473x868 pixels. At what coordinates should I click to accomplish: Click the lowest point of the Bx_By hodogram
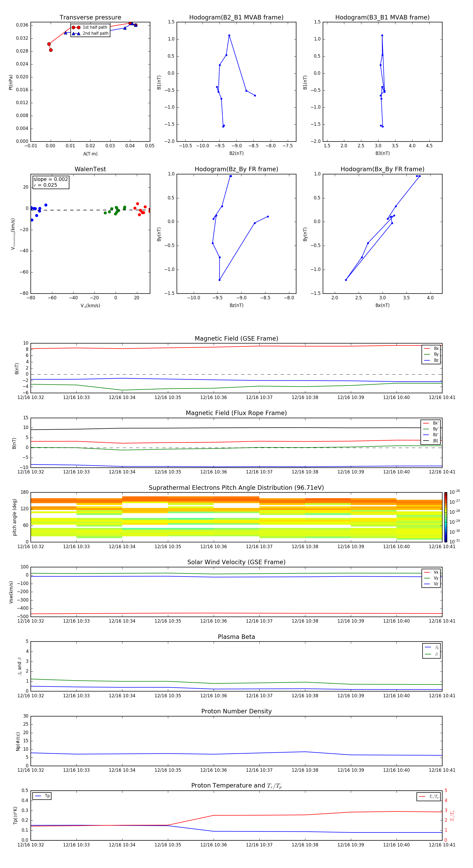pyautogui.click(x=346, y=280)
